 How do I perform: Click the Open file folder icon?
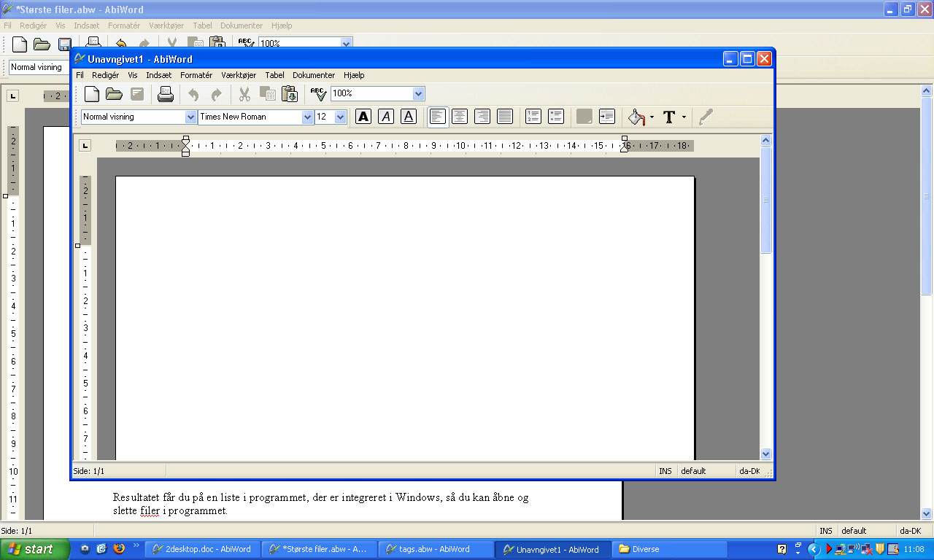click(114, 93)
